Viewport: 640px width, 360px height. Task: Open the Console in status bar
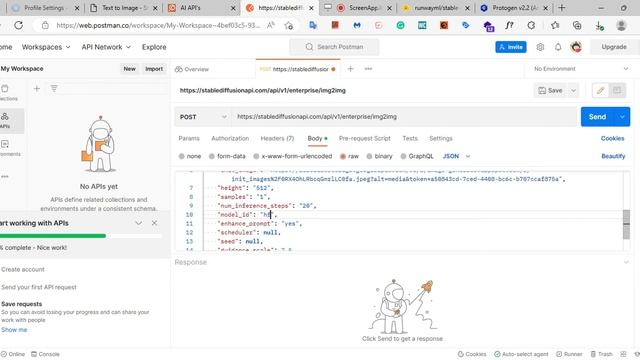tap(45, 354)
